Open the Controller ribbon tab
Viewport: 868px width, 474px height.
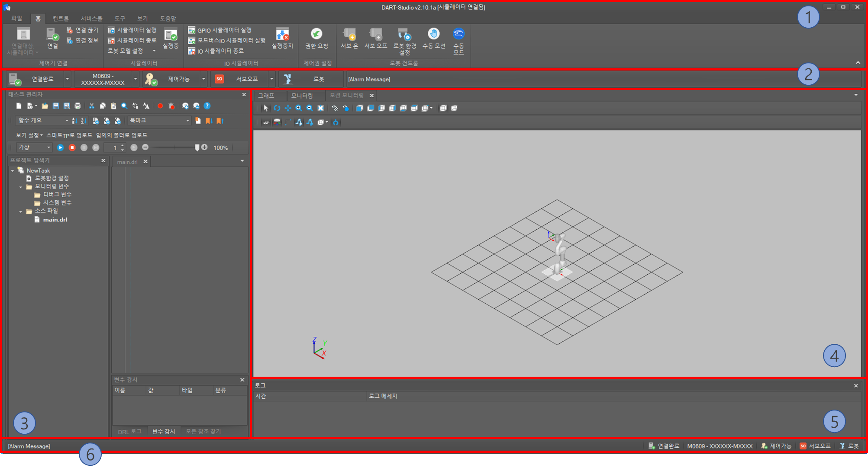(61, 19)
